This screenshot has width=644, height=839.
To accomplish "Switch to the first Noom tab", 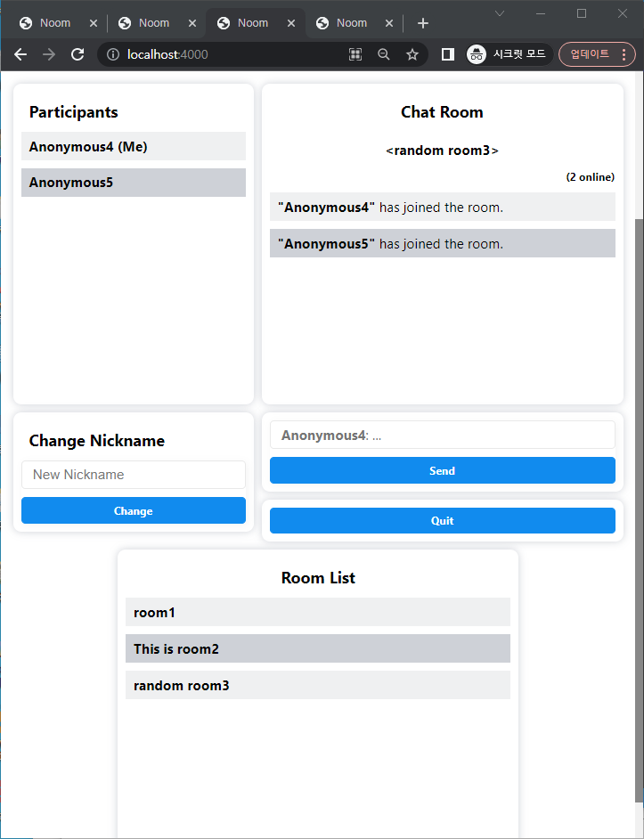I will pos(54,23).
